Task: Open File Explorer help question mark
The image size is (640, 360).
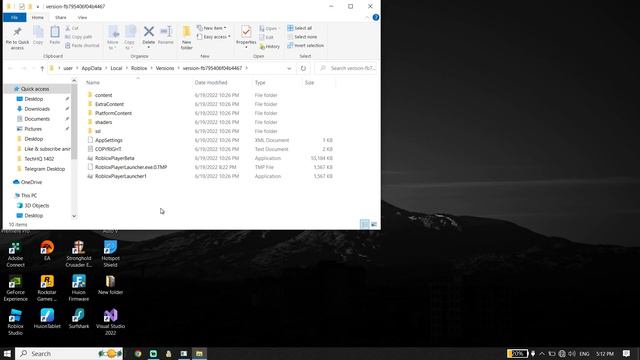Action: pos(376,17)
